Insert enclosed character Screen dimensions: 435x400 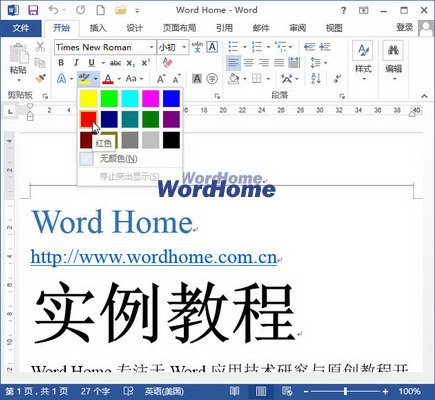[212, 79]
